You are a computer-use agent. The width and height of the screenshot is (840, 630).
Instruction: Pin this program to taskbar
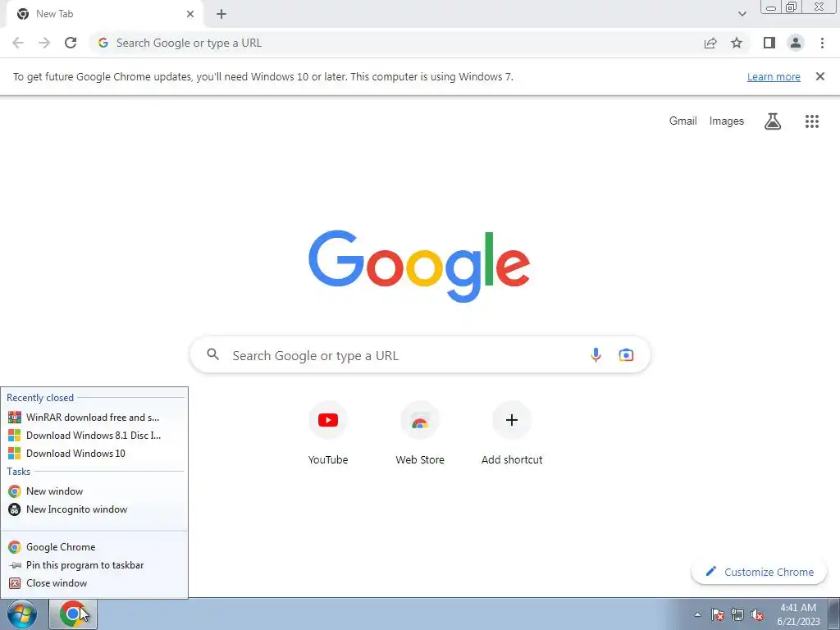tap(94, 565)
